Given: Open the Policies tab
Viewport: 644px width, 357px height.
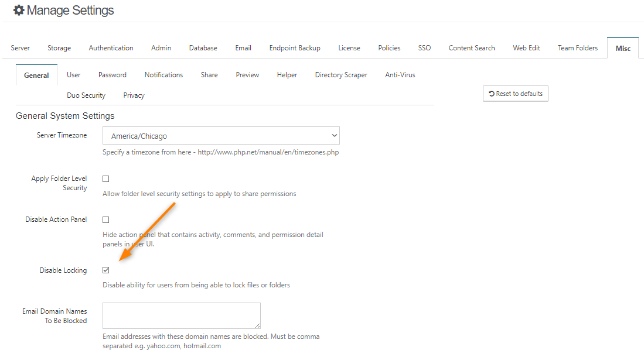Looking at the screenshot, I should point(389,48).
